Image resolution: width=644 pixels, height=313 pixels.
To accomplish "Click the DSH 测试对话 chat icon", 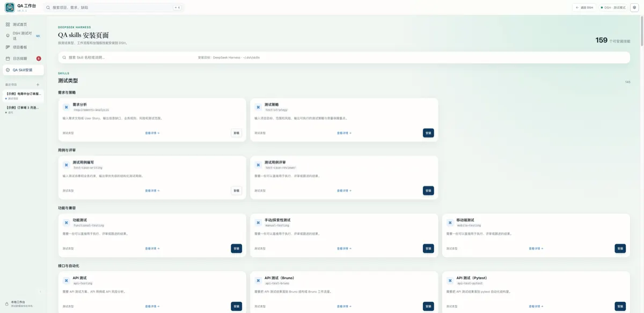I will [x=8, y=36].
